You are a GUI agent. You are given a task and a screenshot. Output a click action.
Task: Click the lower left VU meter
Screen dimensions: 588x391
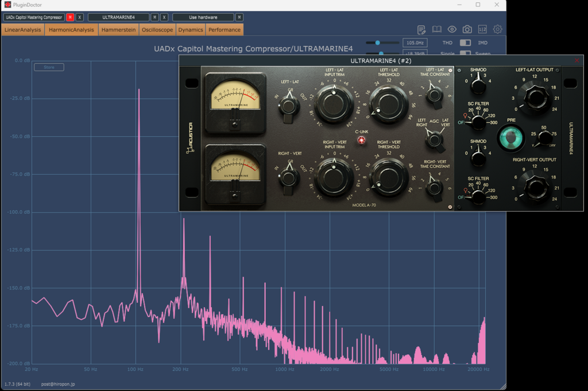click(235, 175)
